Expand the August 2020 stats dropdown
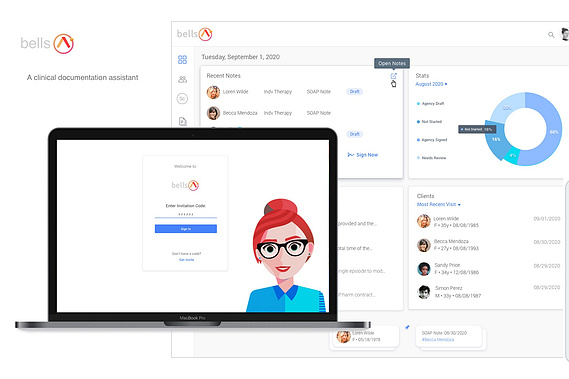The width and height of the screenshot is (569, 379). point(431,84)
